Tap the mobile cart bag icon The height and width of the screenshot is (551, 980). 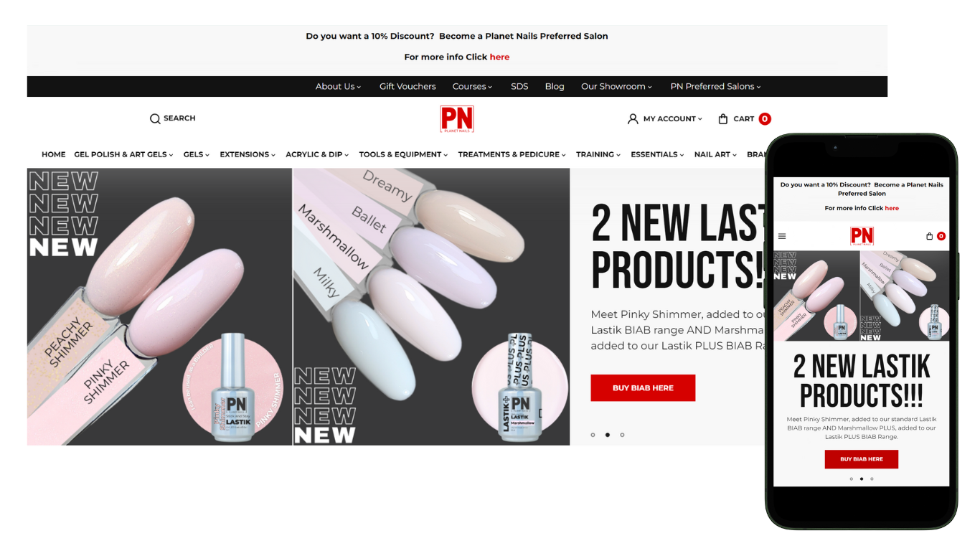click(930, 236)
